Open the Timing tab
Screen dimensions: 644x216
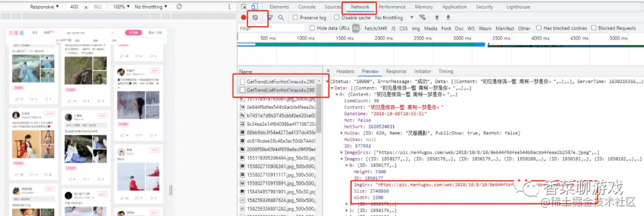445,72
